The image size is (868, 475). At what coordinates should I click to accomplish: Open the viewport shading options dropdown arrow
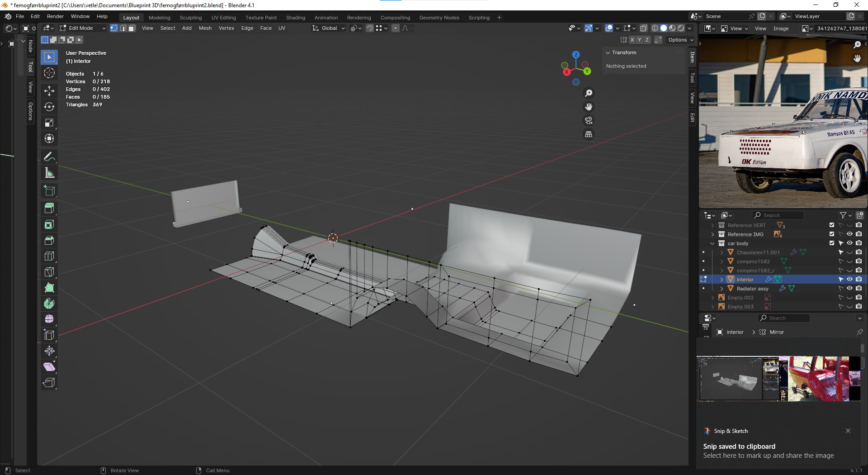tap(689, 28)
